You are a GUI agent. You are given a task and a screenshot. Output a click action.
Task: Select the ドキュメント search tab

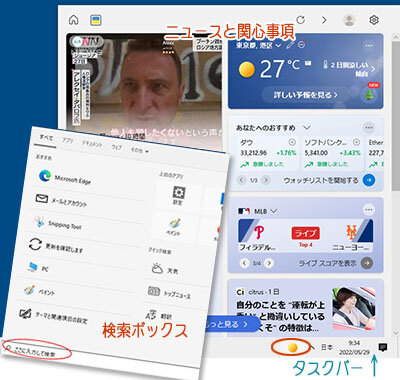[92, 144]
